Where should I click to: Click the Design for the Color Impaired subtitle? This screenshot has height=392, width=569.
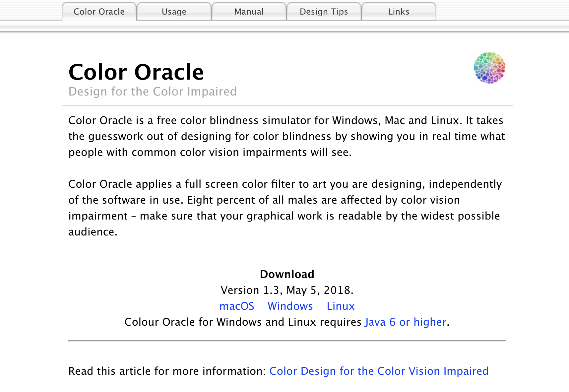click(153, 92)
